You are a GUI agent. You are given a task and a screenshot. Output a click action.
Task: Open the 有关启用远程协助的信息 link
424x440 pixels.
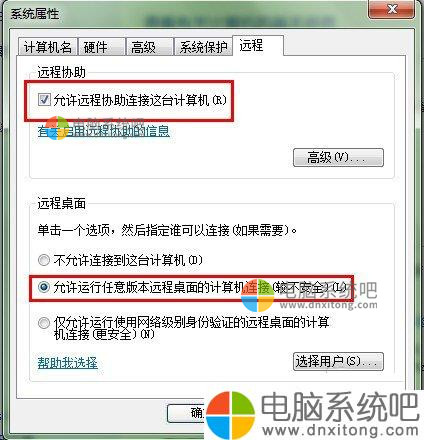click(x=104, y=131)
